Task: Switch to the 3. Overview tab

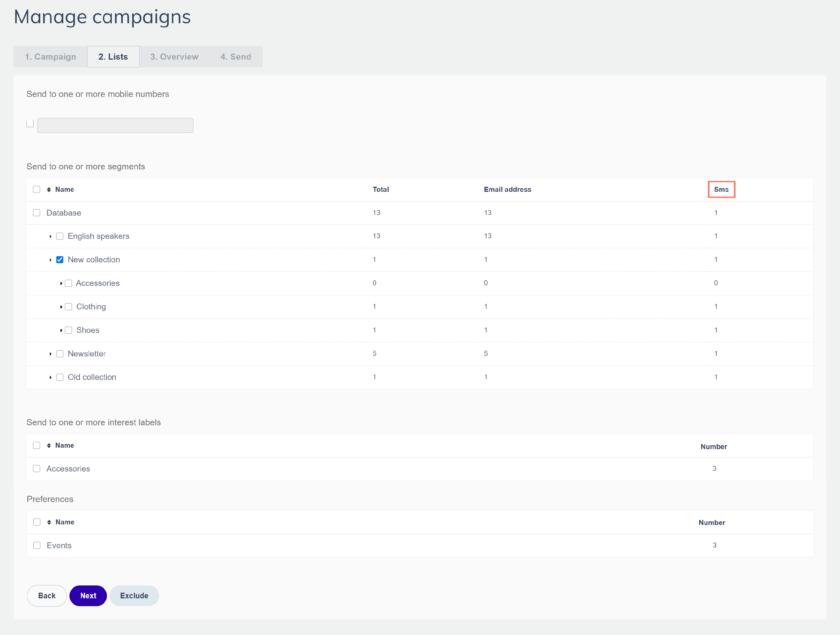Action: pos(174,57)
